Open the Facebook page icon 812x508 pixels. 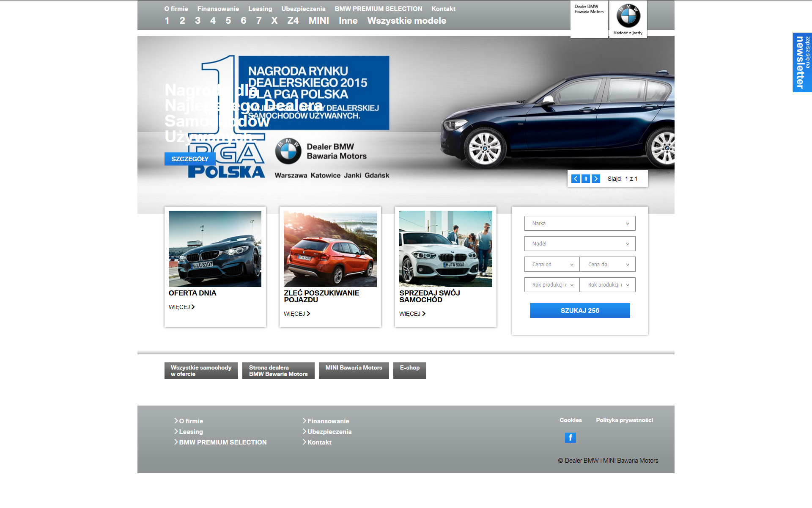570,438
